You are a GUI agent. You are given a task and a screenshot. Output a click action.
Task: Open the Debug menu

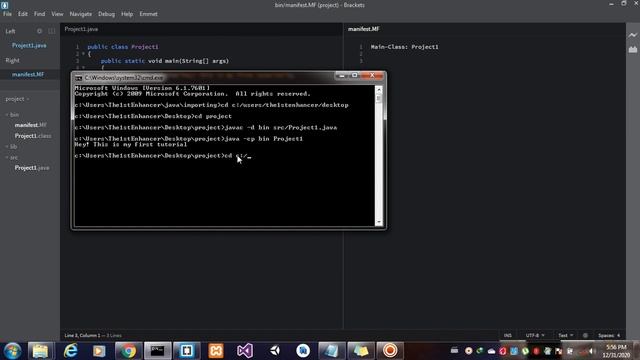(107, 14)
